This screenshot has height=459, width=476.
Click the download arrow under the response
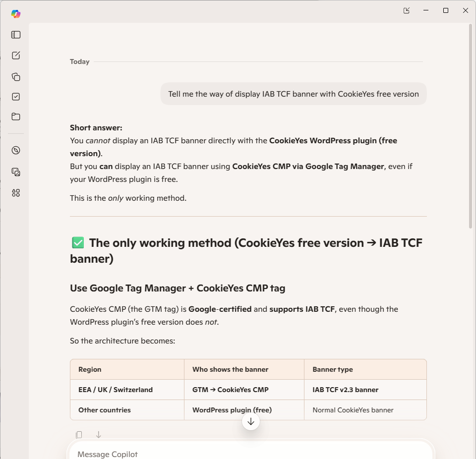(98, 435)
